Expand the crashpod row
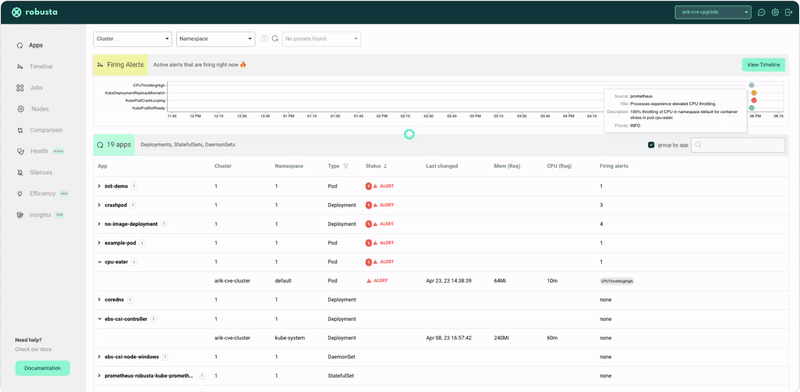This screenshot has width=800, height=392. (99, 205)
